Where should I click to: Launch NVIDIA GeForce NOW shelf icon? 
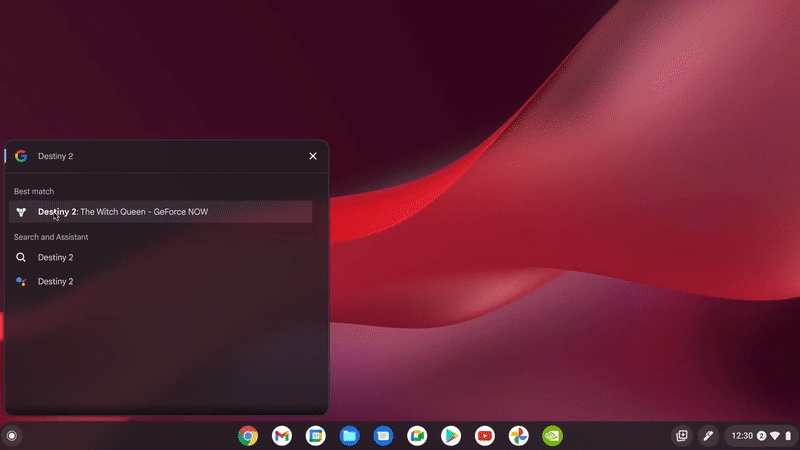point(552,435)
